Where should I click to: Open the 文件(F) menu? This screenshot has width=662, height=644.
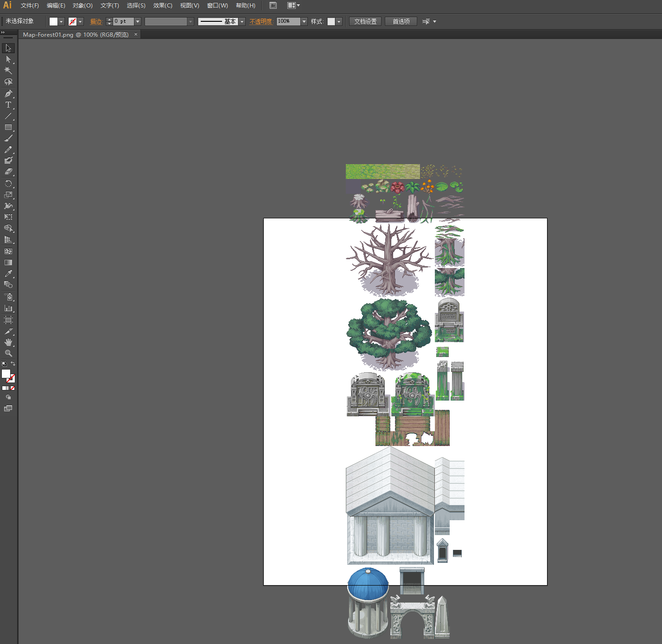(x=30, y=6)
